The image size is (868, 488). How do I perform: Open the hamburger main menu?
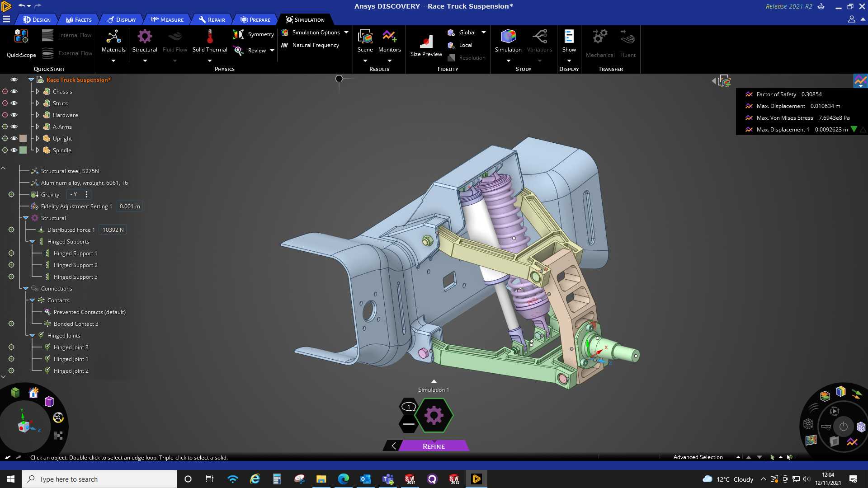tap(6, 19)
